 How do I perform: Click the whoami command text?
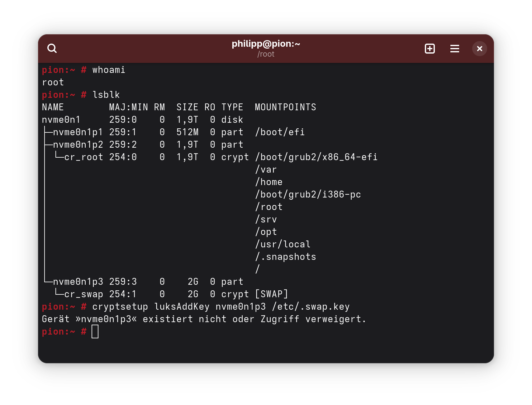tap(109, 70)
